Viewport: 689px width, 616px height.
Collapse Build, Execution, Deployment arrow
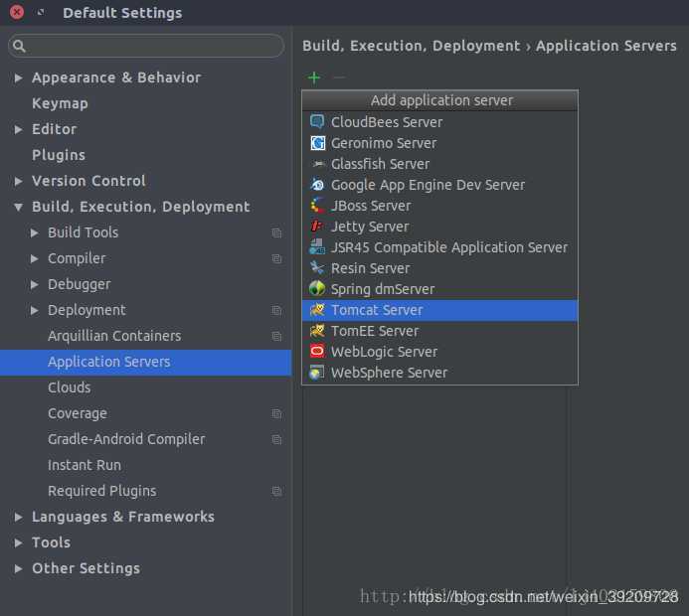pos(18,207)
